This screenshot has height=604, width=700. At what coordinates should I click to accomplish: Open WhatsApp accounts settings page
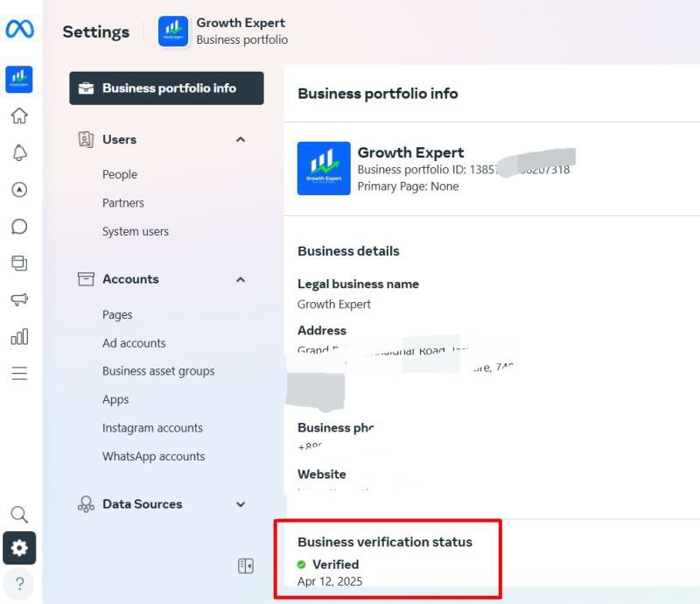coord(153,456)
